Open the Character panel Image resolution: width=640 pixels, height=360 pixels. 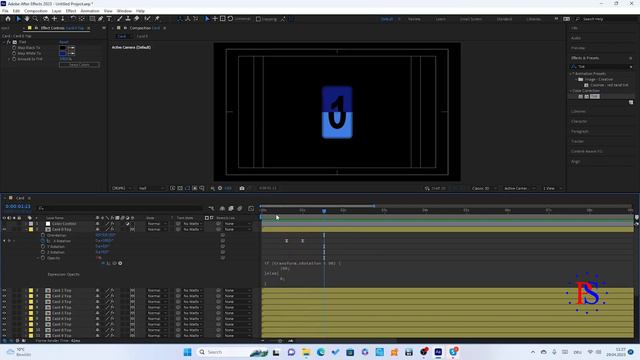[579, 122]
